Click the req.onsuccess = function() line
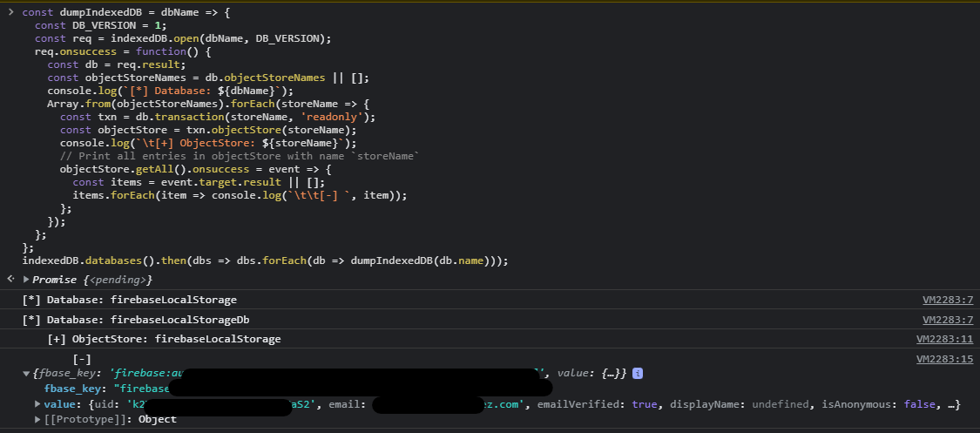The image size is (980, 433). pyautogui.click(x=123, y=51)
